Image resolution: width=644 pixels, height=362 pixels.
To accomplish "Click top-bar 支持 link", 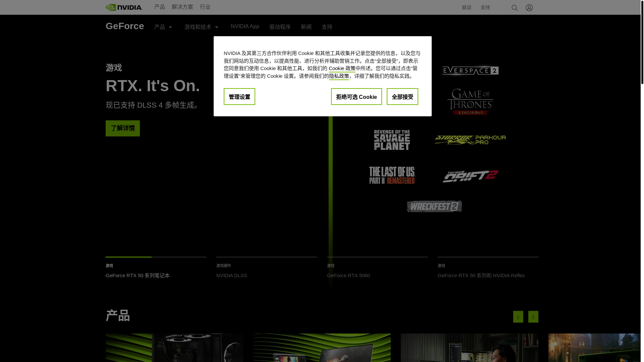I will coord(485,7).
